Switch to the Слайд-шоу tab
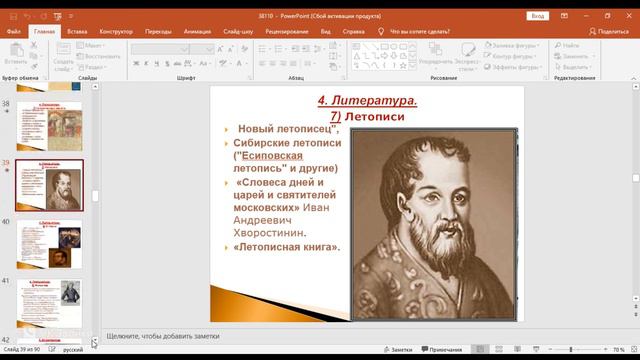Viewport: 640px width, 360px height. point(238,31)
